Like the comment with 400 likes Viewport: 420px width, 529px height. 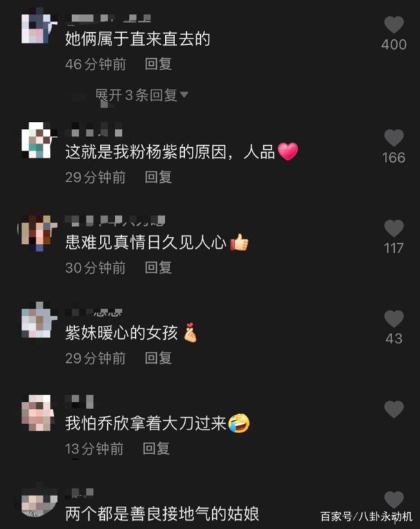(x=393, y=25)
